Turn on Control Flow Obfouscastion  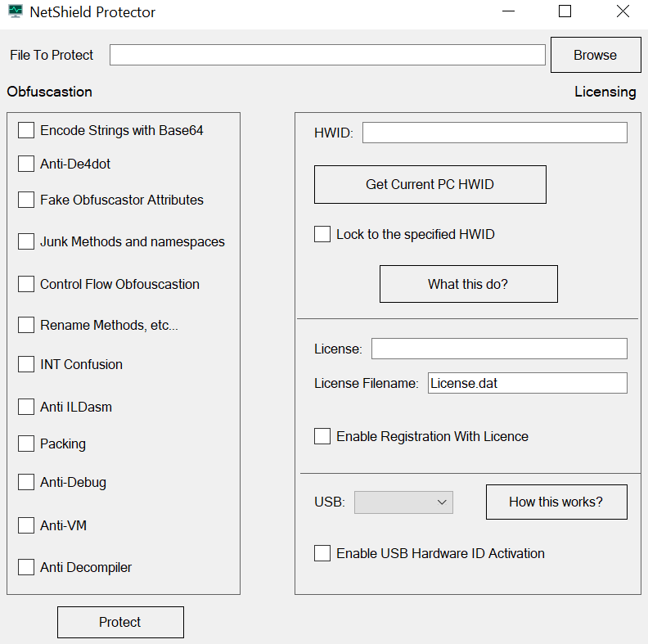coord(26,284)
